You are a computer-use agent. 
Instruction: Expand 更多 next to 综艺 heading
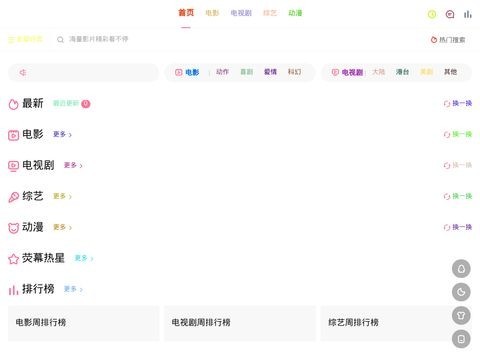(x=63, y=196)
